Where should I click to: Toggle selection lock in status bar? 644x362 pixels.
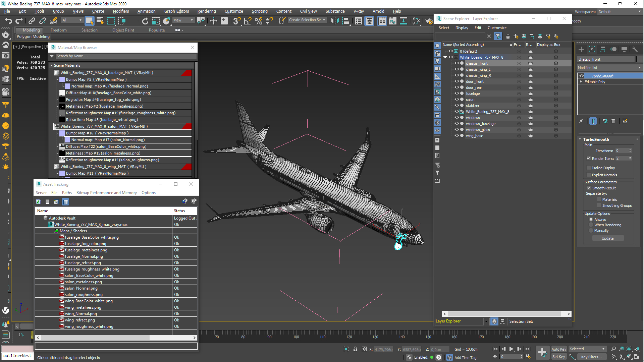(355, 349)
